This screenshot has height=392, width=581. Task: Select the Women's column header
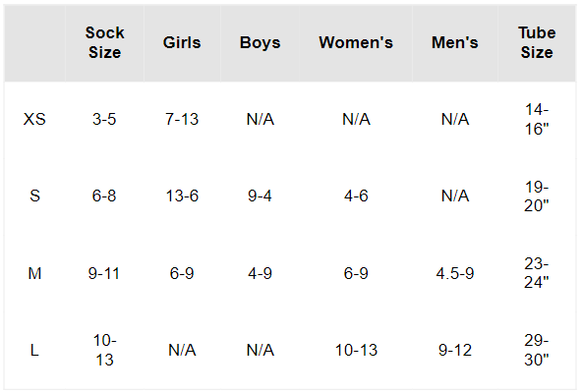point(356,42)
